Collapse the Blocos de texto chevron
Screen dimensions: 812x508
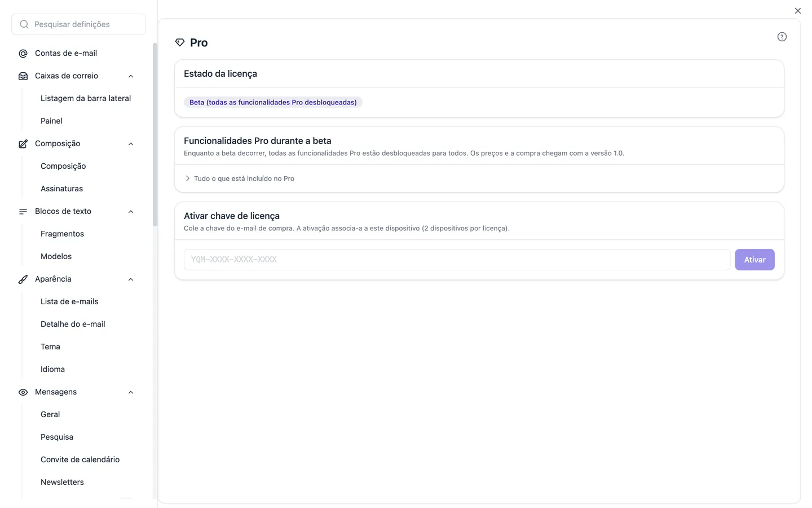(x=131, y=211)
